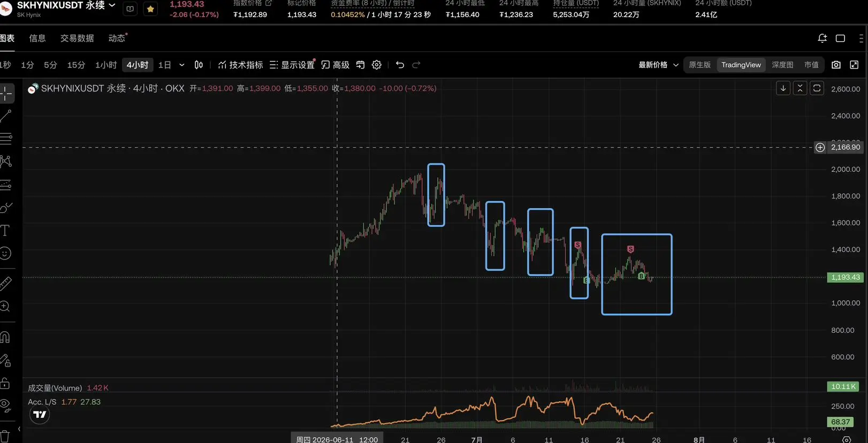Open 技术指标 indicators panel

240,65
